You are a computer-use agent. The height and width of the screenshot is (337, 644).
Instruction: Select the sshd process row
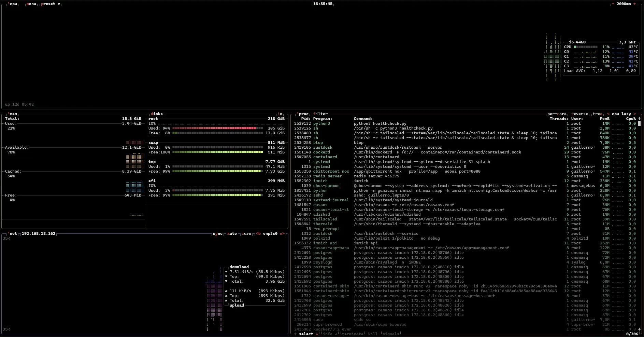(x=465, y=195)
